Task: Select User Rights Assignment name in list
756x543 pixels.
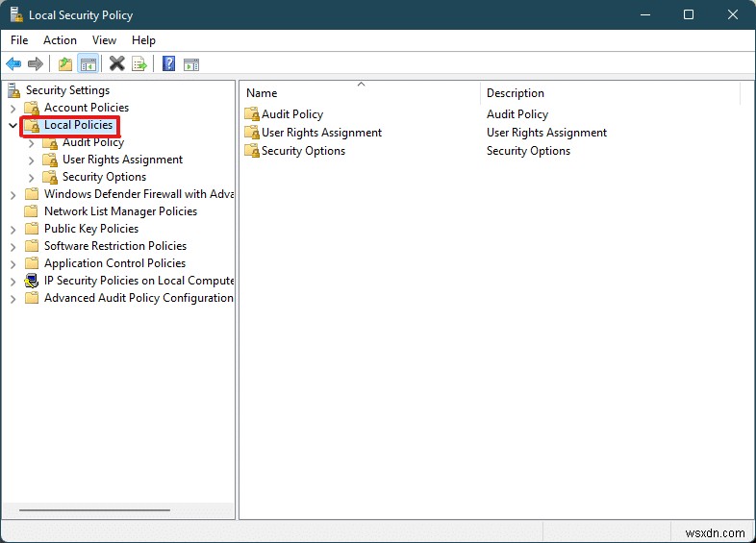Action: click(x=321, y=133)
